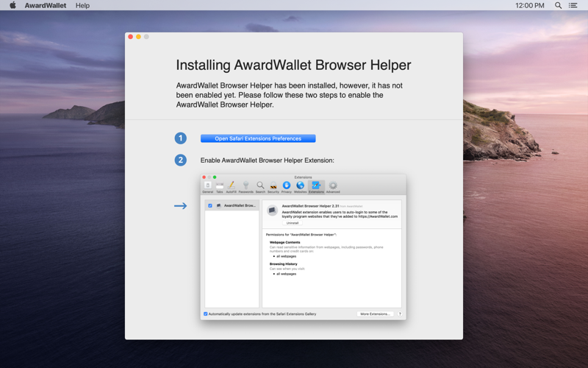Open the Apple menu
Image resolution: width=588 pixels, height=368 pixels.
[12, 5]
